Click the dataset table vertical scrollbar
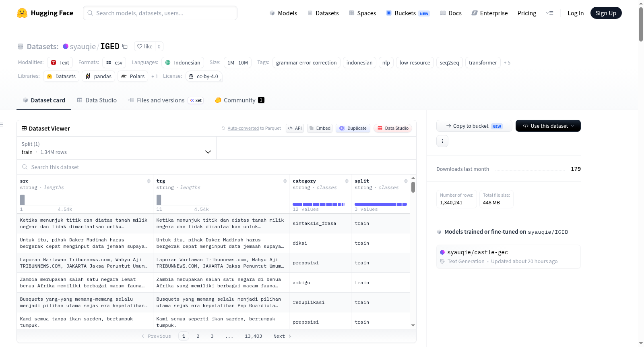Viewport: 644px width, 347px height. pos(413,187)
